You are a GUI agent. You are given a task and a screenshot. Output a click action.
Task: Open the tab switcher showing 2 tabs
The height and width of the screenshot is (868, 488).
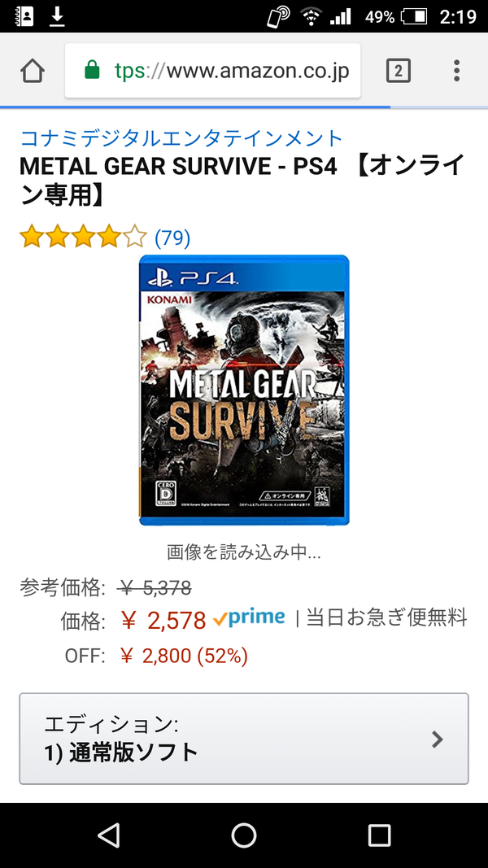point(399,71)
